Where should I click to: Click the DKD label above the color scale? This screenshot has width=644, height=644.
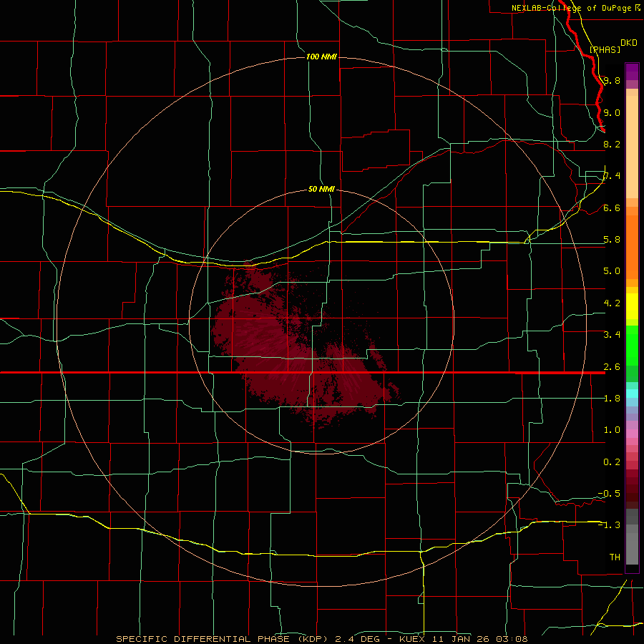point(629,42)
